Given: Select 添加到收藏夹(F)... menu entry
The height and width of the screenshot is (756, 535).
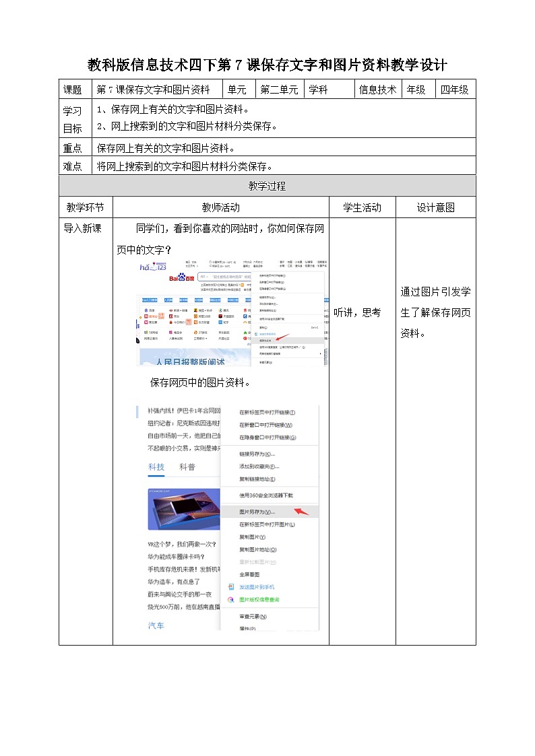Looking at the screenshot, I should click(259, 467).
